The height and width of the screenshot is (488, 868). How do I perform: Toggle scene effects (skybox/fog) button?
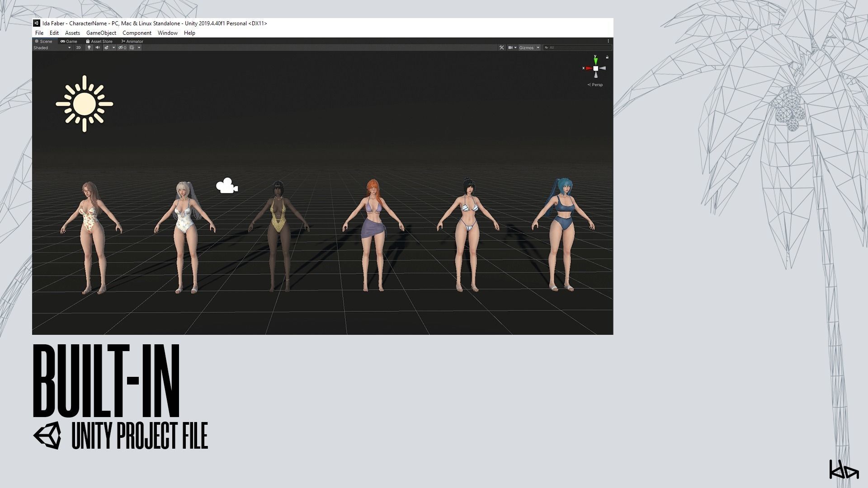pyautogui.click(x=106, y=47)
